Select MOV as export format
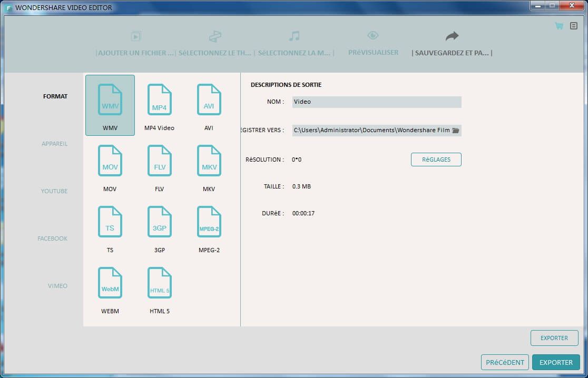Screen dimensions: 588x378 (x=110, y=161)
